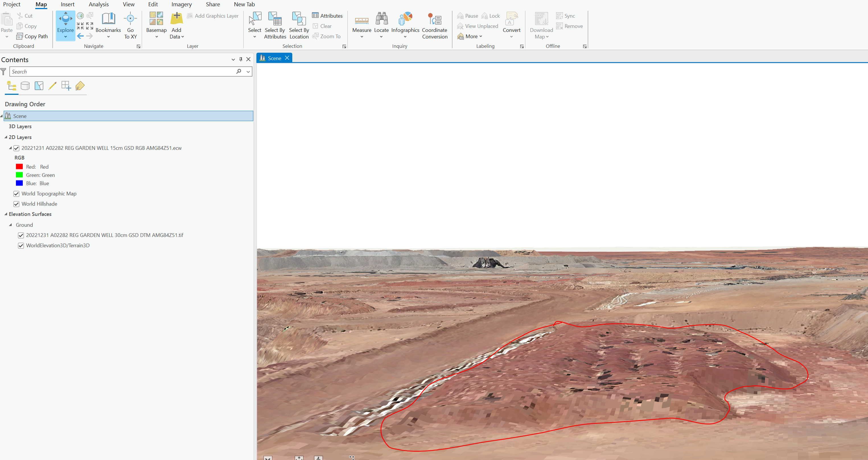The height and width of the screenshot is (460, 868).
Task: Open the Contents pane options chevron
Action: 233,59
